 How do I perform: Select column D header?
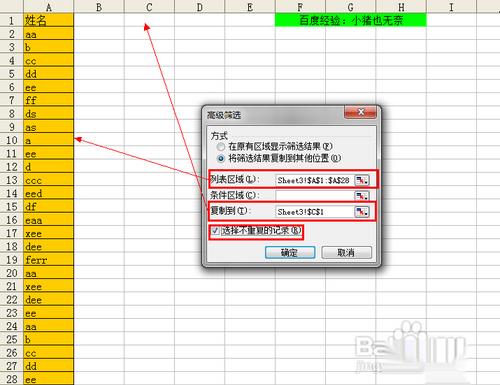coord(200,7)
